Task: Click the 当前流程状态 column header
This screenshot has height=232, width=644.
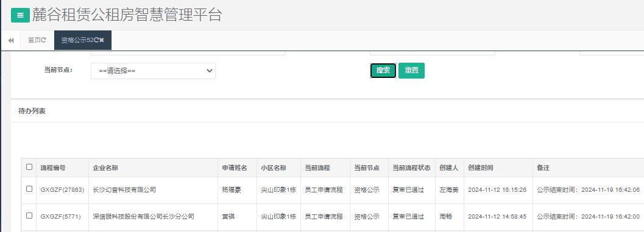Action: (411, 167)
